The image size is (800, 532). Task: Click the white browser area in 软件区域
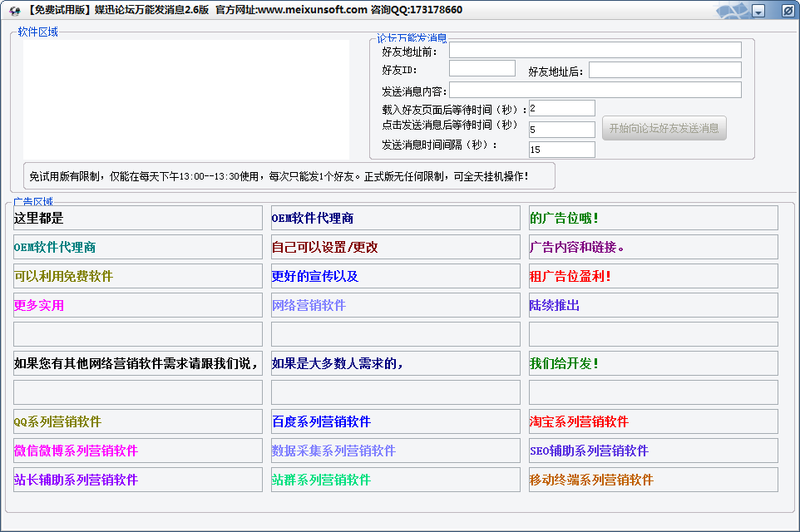(x=185, y=98)
